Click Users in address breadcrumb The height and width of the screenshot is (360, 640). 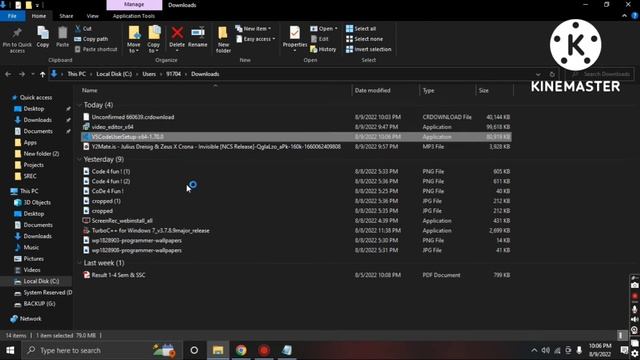coord(149,74)
